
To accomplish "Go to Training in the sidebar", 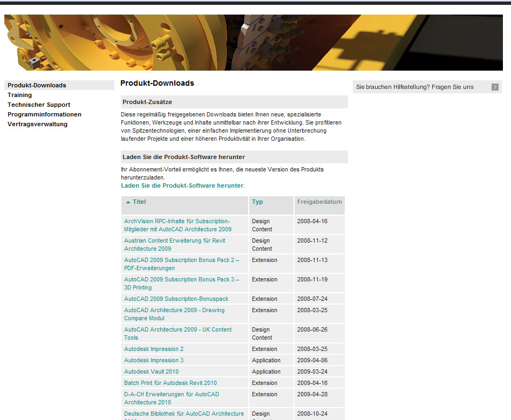I will (x=19, y=95).
